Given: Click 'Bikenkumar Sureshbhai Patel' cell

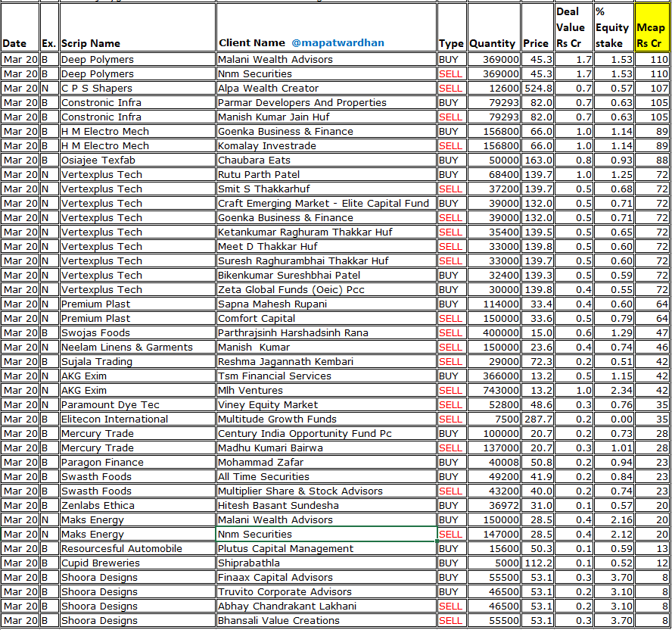Looking at the screenshot, I should pyautogui.click(x=326, y=276).
